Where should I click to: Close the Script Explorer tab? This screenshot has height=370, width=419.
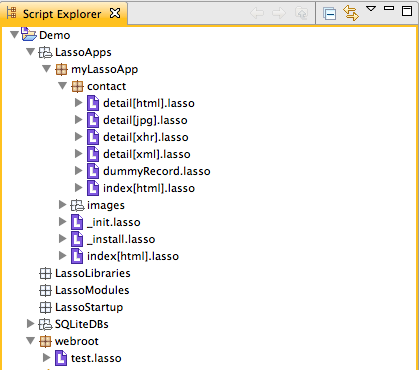pos(115,13)
